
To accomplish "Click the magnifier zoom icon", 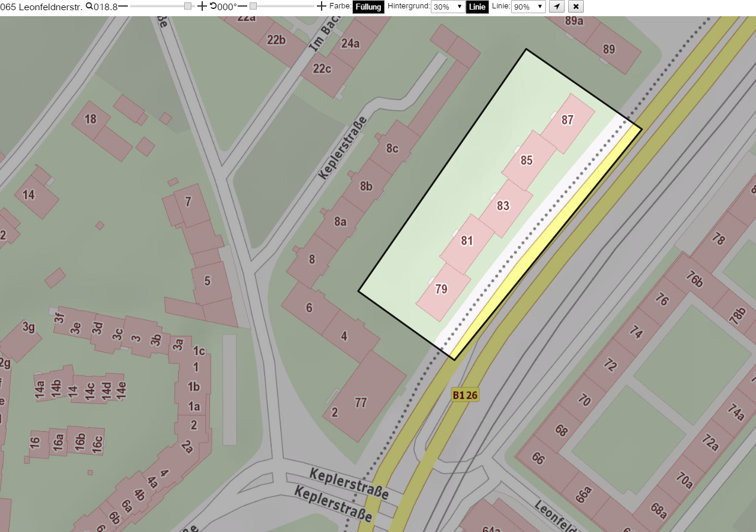I will [89, 6].
